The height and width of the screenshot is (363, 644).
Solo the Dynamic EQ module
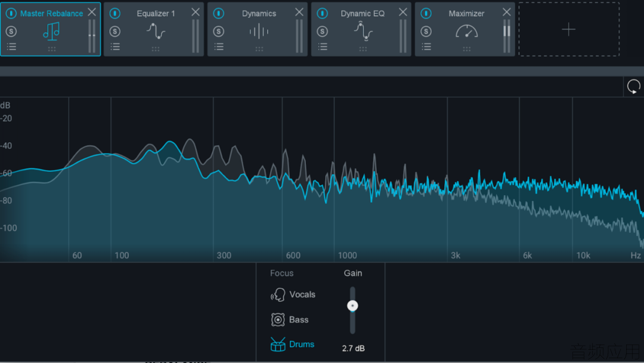coord(323,31)
